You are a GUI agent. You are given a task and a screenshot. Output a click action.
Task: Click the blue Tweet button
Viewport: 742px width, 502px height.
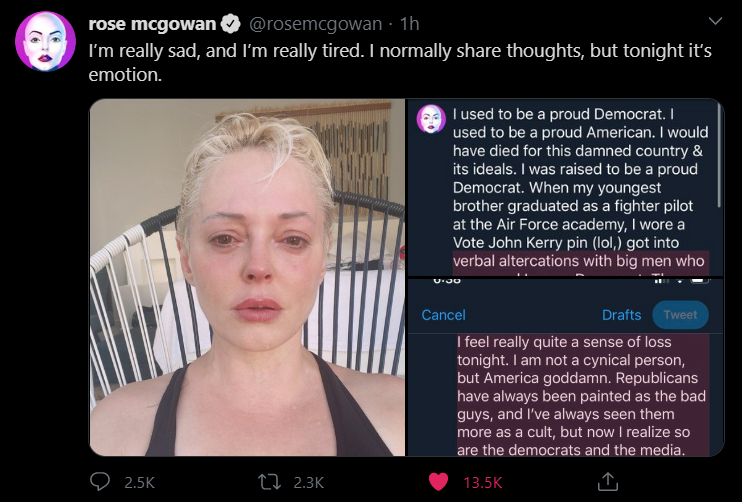pyautogui.click(x=680, y=315)
